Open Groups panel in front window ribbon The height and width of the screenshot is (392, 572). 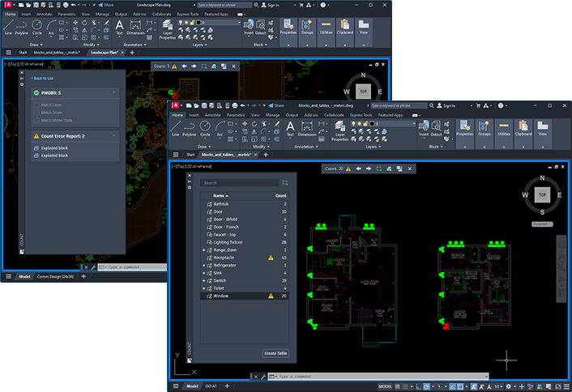pos(484,134)
